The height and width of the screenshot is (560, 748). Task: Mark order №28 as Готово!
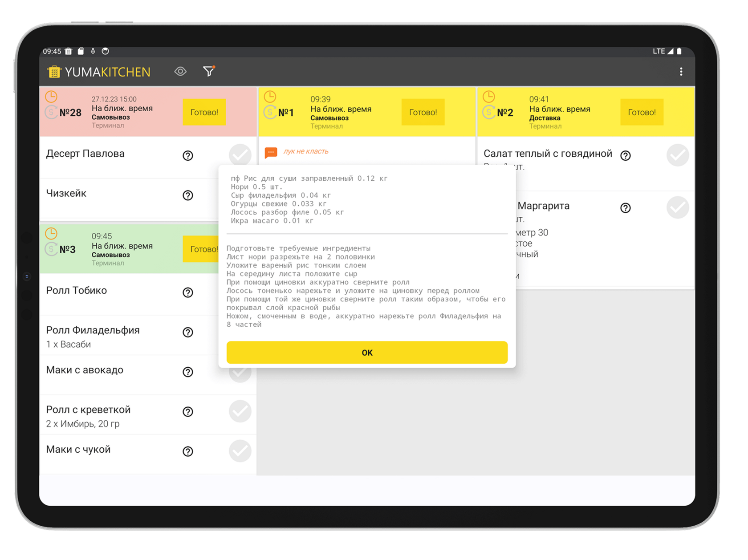pyautogui.click(x=204, y=112)
